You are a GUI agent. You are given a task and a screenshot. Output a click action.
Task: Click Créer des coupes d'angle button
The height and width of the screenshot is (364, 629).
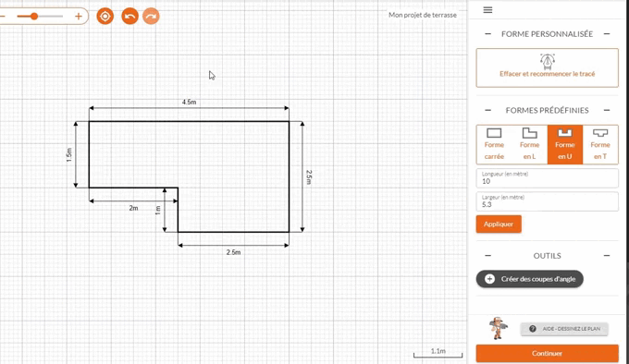[x=529, y=279]
